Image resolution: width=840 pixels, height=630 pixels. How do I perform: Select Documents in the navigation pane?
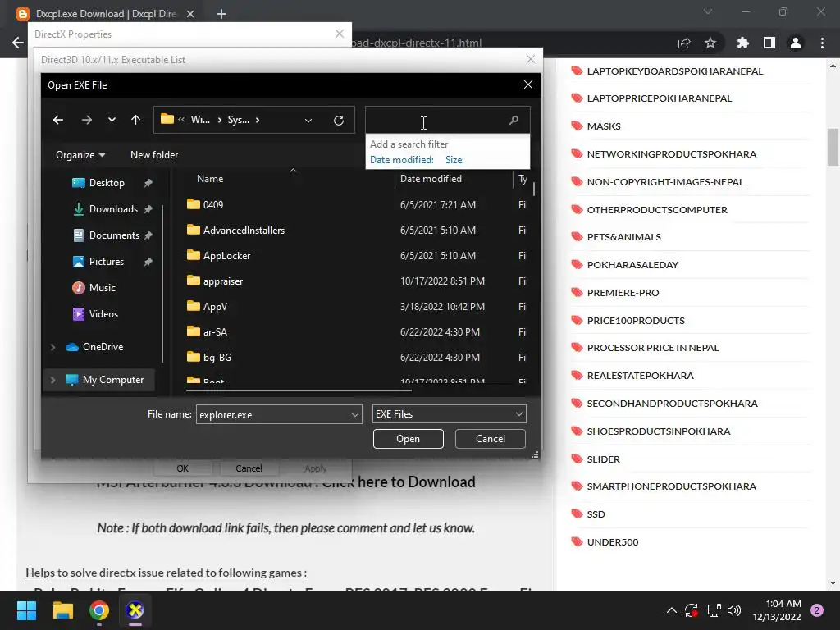click(x=114, y=235)
